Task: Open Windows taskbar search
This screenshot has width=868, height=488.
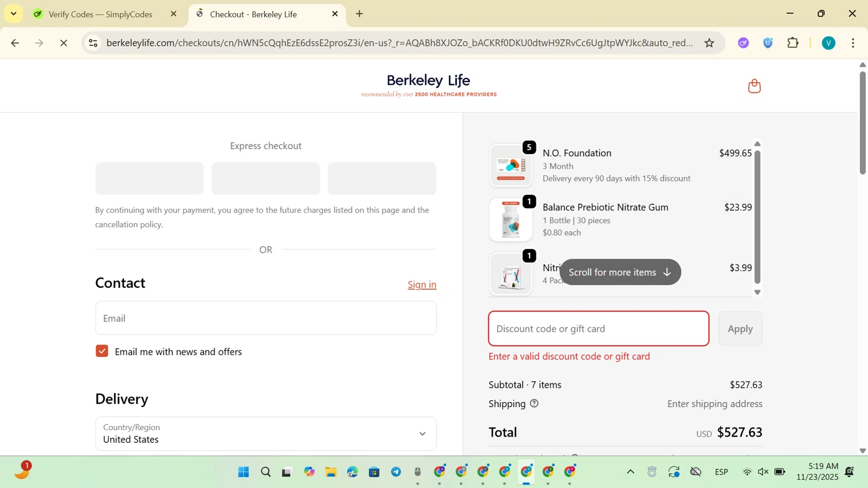Action: click(266, 472)
